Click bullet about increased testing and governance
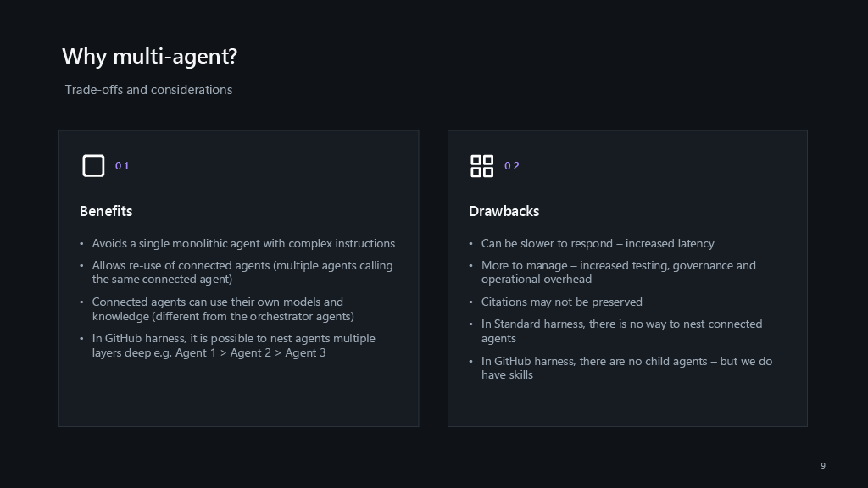 click(618, 272)
